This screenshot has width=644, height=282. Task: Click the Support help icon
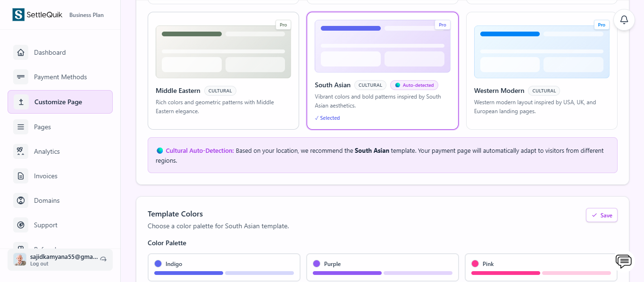tap(21, 225)
